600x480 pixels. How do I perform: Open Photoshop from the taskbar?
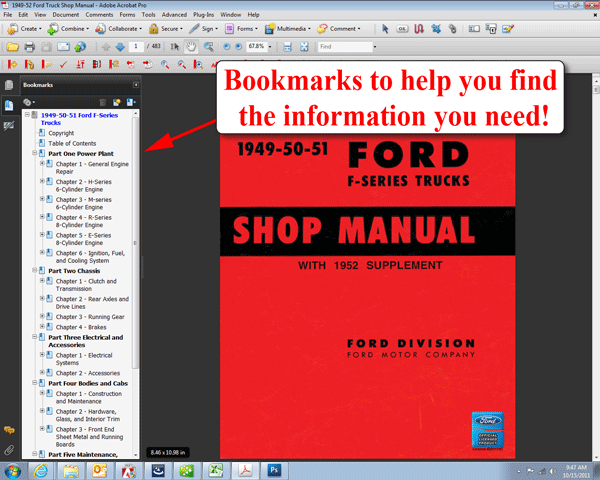[275, 469]
